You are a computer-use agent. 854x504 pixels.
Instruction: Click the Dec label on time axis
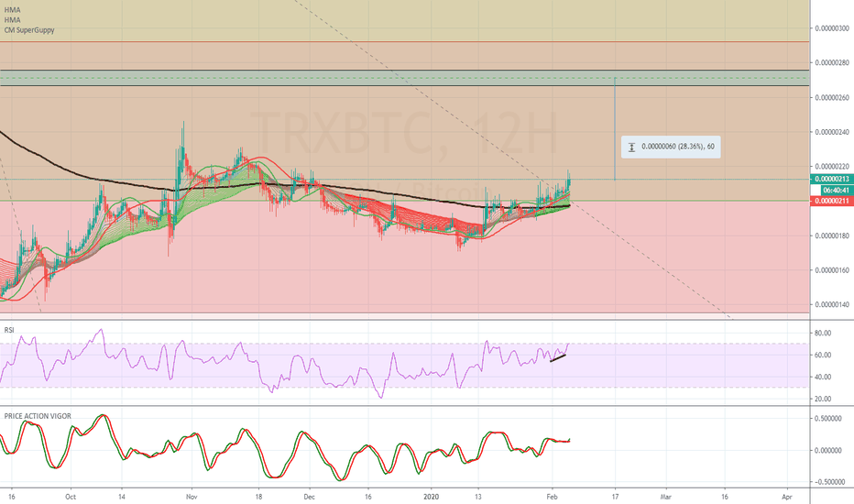click(310, 497)
